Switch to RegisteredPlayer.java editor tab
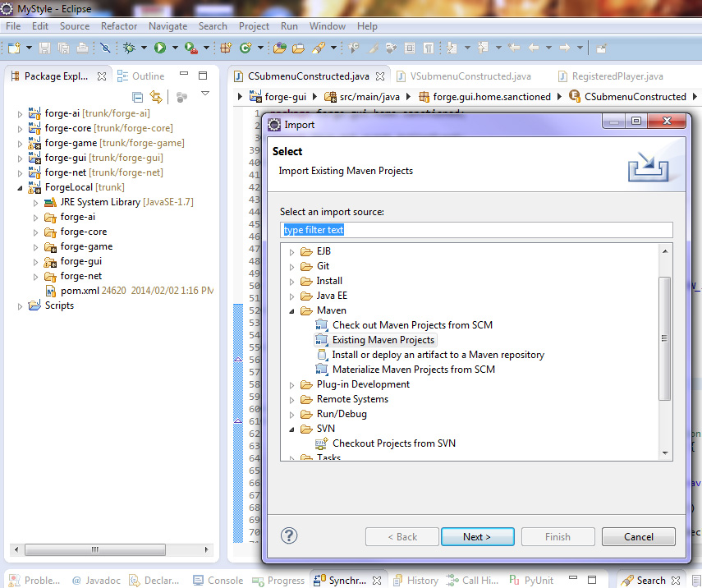The height and width of the screenshot is (588, 702). pos(611,76)
